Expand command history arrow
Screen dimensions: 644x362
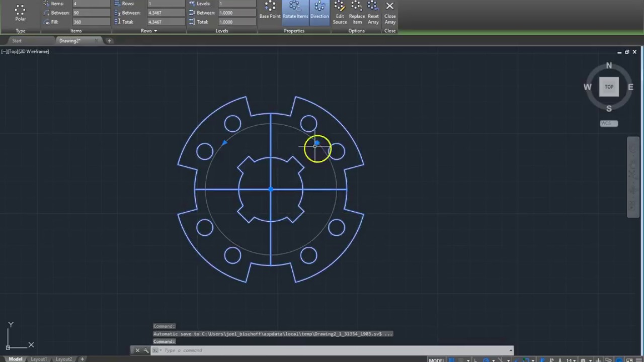click(x=511, y=350)
